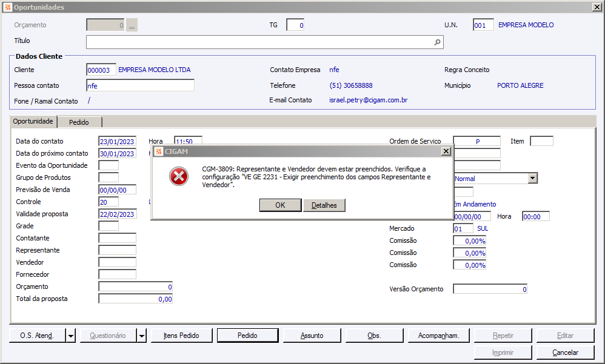Click the O.S. Atend. button
Image resolution: width=605 pixels, height=364 pixels.
click(38, 336)
